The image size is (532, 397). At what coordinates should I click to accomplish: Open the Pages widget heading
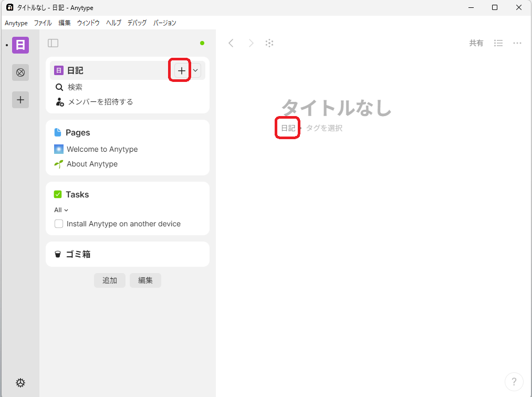[78, 132]
